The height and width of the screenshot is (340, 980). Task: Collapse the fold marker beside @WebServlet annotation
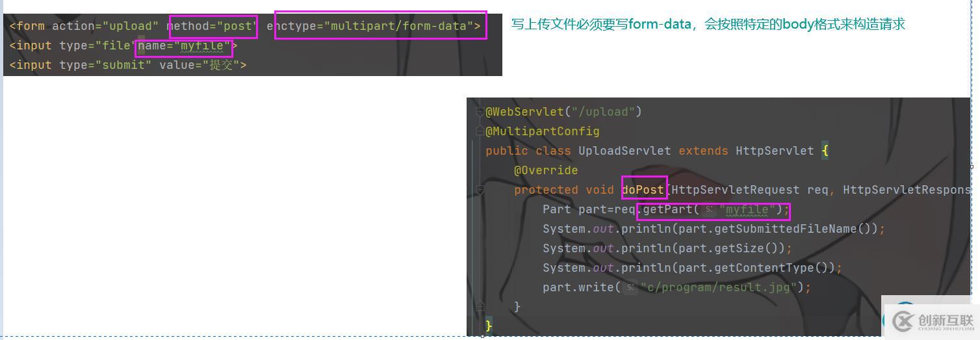(481, 111)
